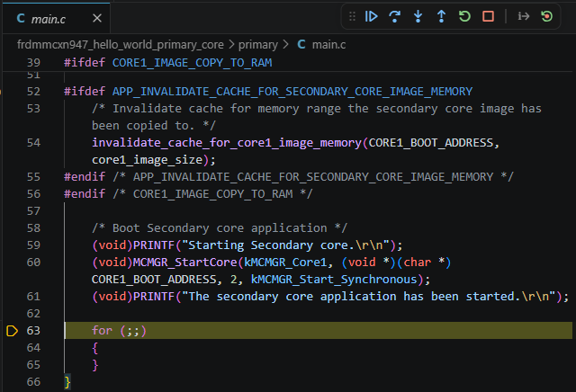Click the C file icon in breadcrumb
This screenshot has width=576, height=392.
click(301, 44)
